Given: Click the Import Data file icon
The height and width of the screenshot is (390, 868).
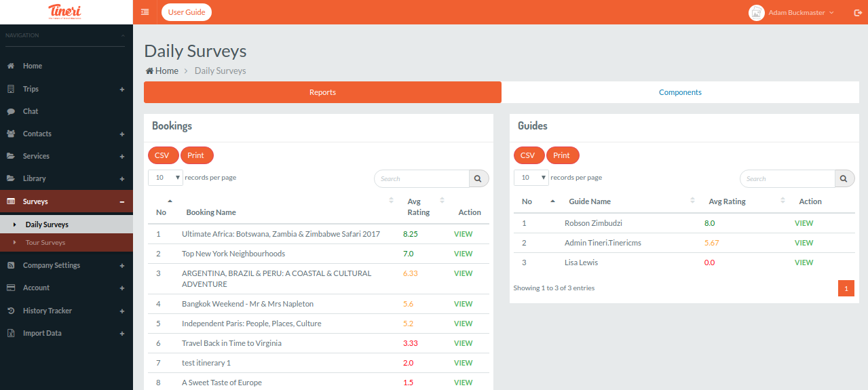Looking at the screenshot, I should 11,333.
